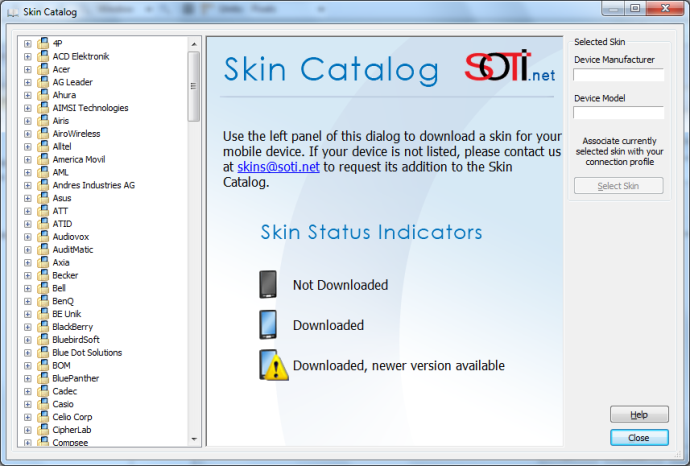This screenshot has width=690, height=466.
Task: Click the SOTI.net logo
Action: pyautogui.click(x=510, y=66)
